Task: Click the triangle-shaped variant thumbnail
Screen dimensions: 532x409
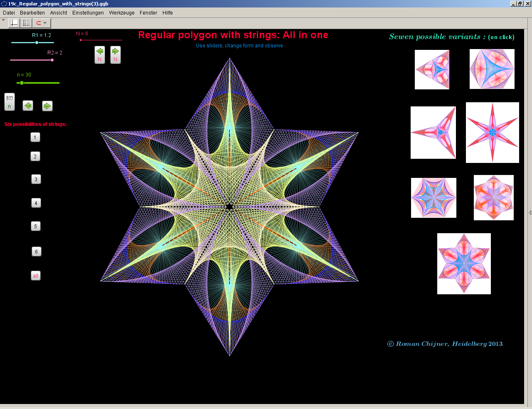Action: 432,70
